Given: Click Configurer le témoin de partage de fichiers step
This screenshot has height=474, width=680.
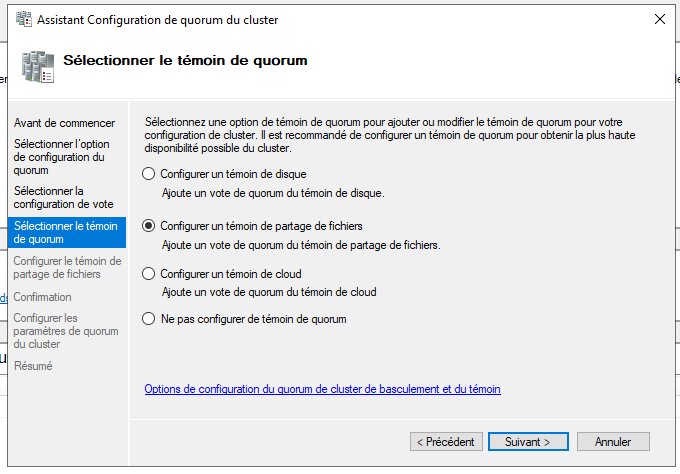Looking at the screenshot, I should (x=67, y=268).
